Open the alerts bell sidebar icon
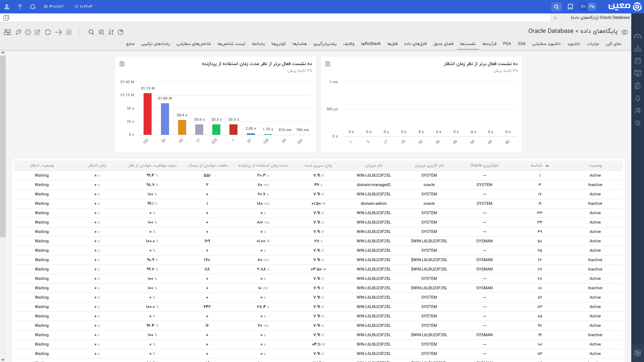This screenshot has height=362, width=644. pos(638,98)
